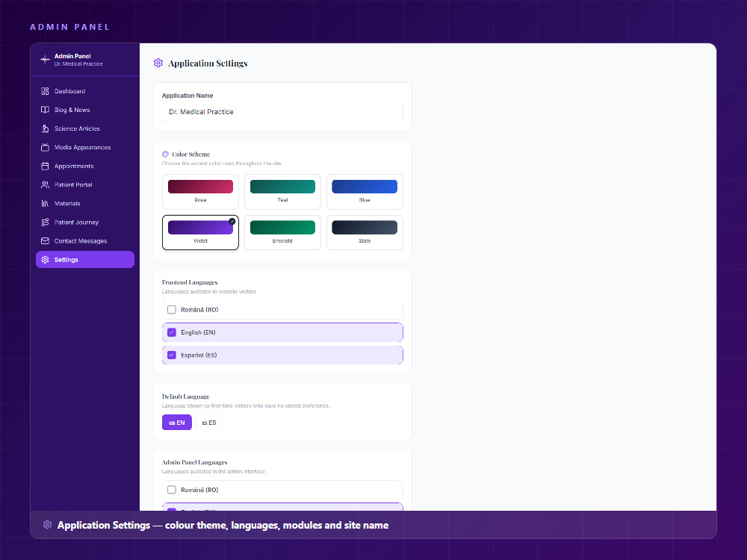Click the Application Settings page heading
This screenshot has width=747, height=560.
pos(208,63)
